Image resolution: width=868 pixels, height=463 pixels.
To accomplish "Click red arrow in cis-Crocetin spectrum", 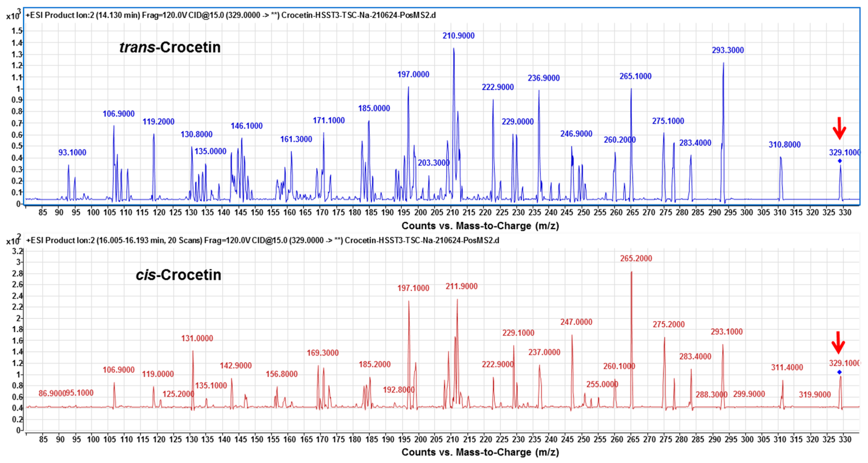I will tap(838, 343).
